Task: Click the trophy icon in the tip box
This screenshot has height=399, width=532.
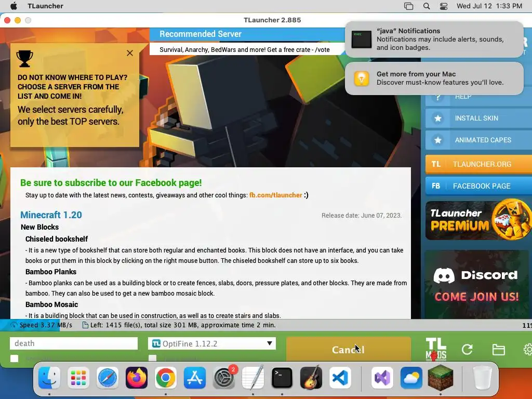Action: 25,58
